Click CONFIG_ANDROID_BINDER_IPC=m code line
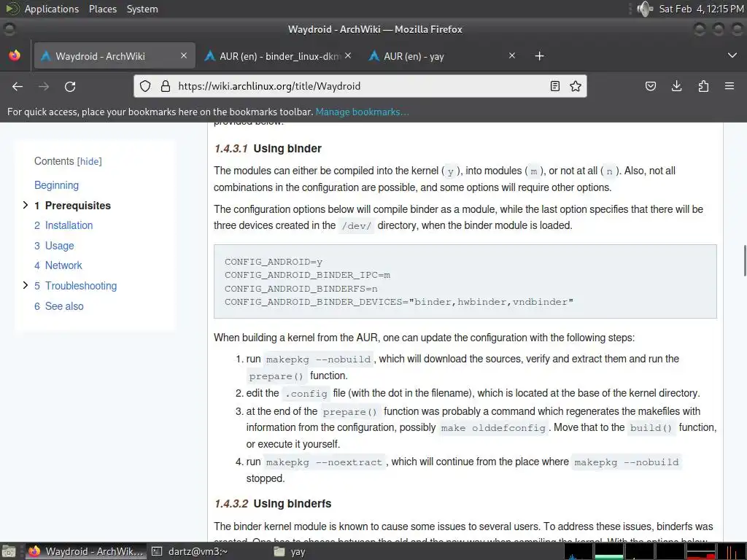Viewport: 747px width, 560px height. pyautogui.click(x=307, y=275)
